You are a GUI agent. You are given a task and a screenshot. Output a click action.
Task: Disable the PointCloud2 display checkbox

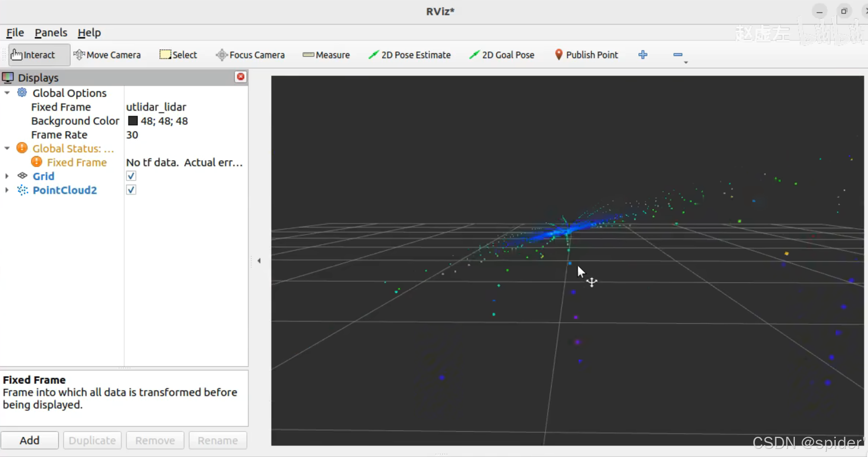click(131, 190)
